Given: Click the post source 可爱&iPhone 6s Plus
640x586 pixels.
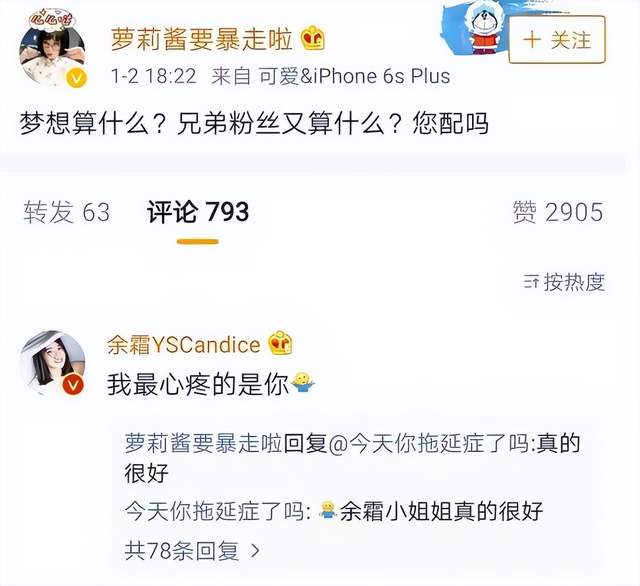Looking at the screenshot, I should tap(355, 76).
